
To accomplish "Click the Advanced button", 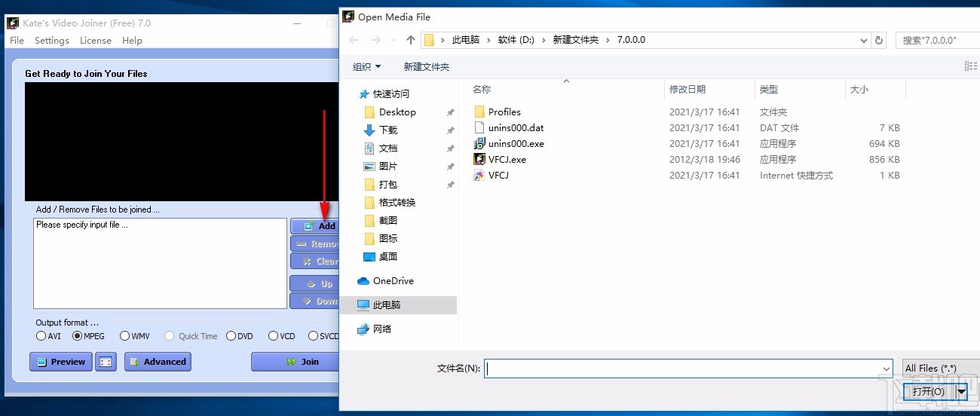I will coord(158,362).
